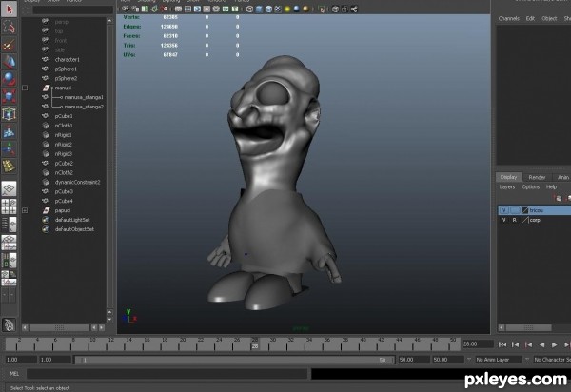Click the select camera icon in viewport toolbar
The height and width of the screenshot is (392, 571).
point(126,9)
